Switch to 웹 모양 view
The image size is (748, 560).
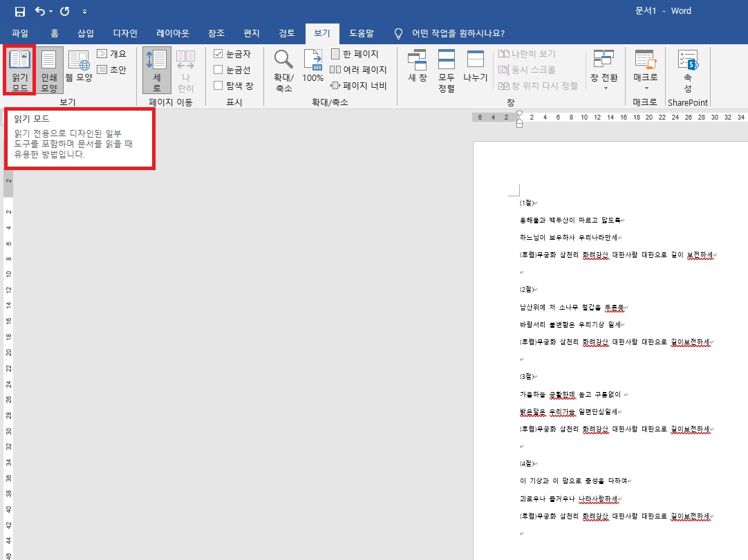tap(79, 66)
